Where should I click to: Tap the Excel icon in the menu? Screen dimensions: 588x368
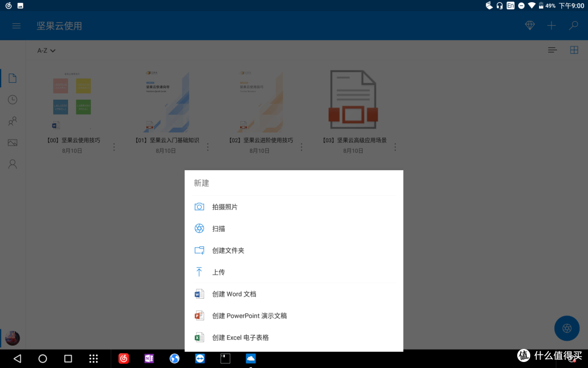coord(199,337)
